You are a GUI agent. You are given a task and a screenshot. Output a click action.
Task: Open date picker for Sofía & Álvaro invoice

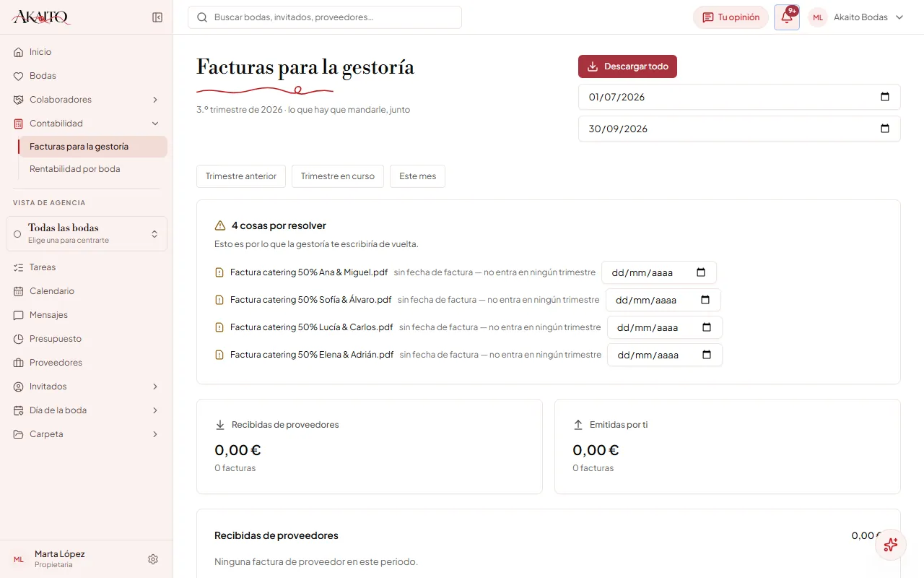click(x=705, y=300)
